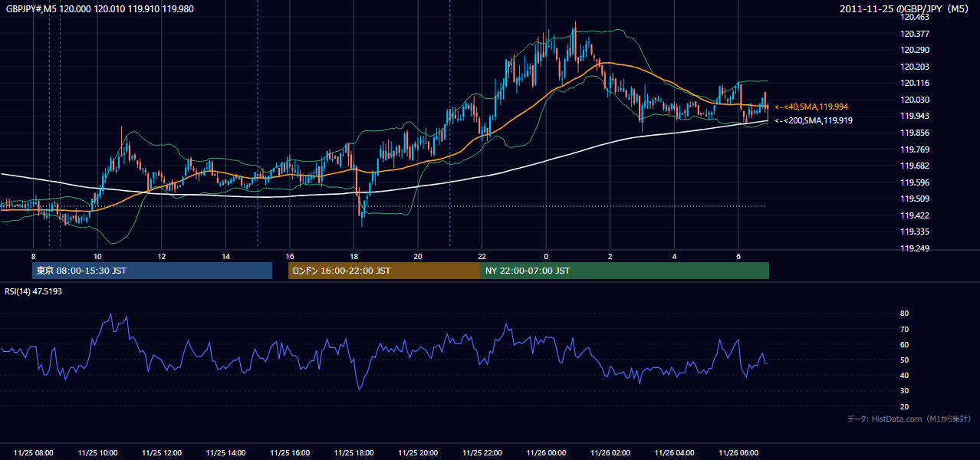Click the 2011-11-25 GBP/JPY (M5) title
Viewport: 980px width, 460px height.
click(x=904, y=8)
